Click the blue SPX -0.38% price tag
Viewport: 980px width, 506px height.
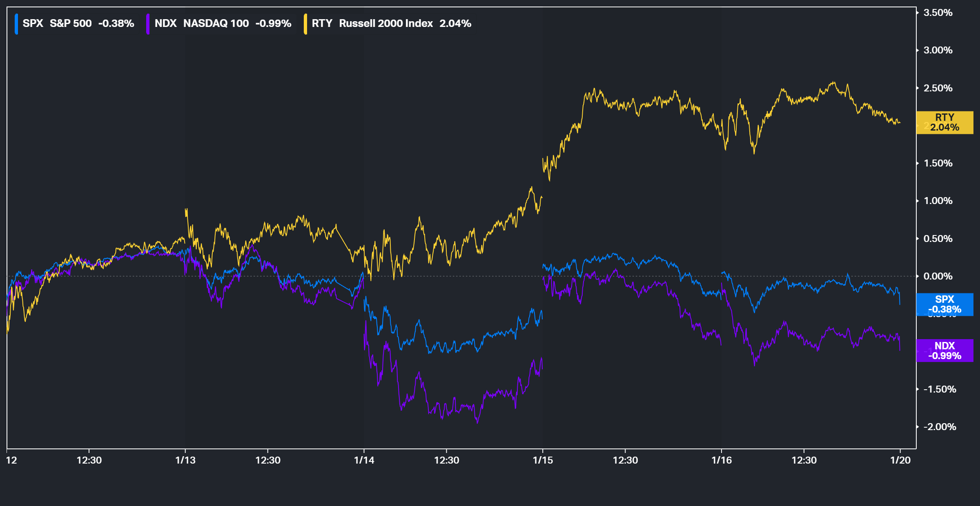point(944,304)
